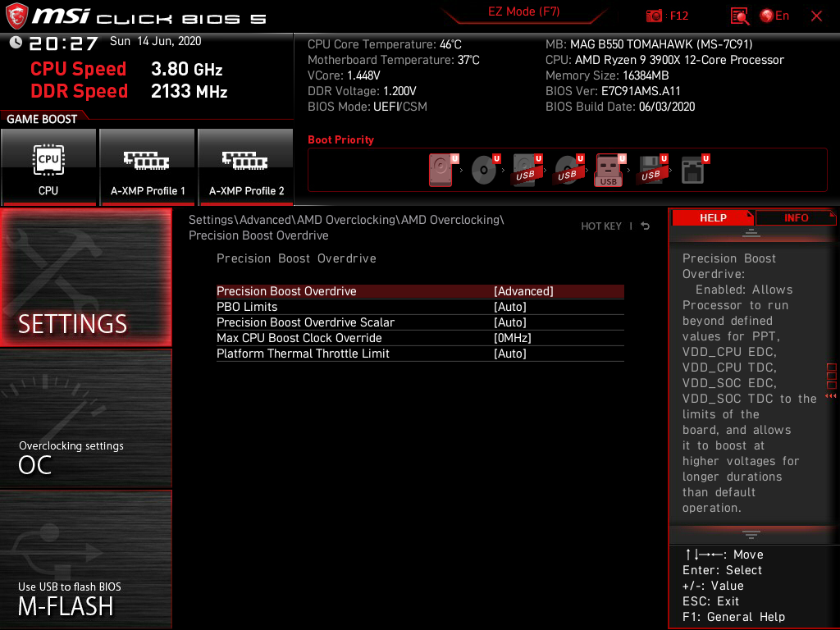840x630 pixels.
Task: Open Precision Boost Overdrive Scalar [Auto] dropdown
Action: 420,322
